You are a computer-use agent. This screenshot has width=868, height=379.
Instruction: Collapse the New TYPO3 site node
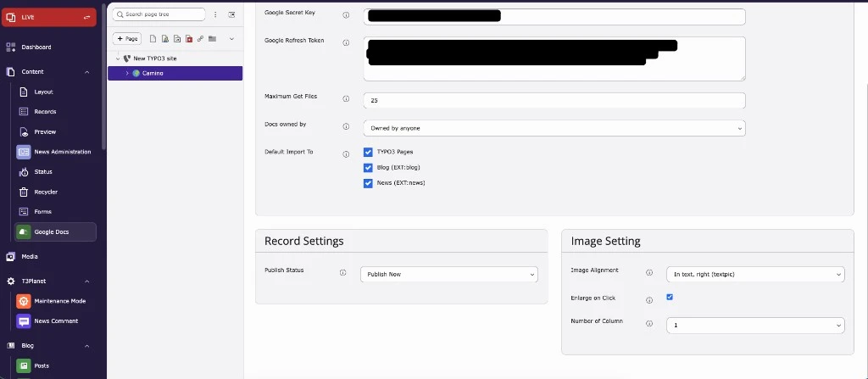117,59
